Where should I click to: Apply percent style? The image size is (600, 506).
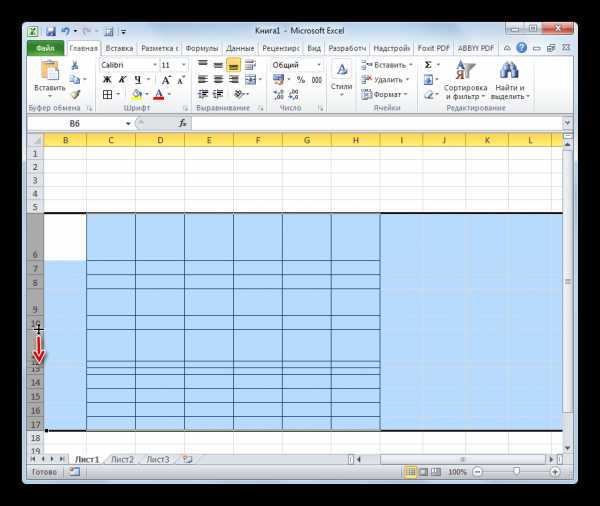point(301,80)
